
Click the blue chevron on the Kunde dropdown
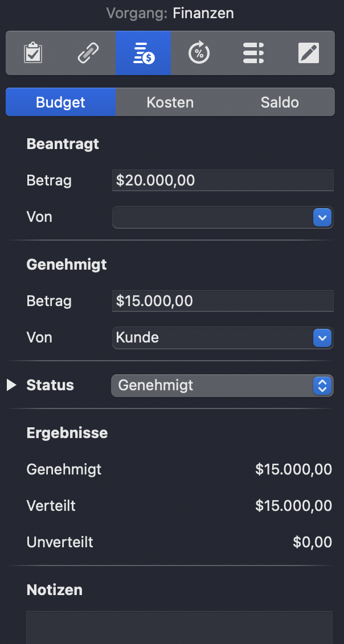[323, 337]
